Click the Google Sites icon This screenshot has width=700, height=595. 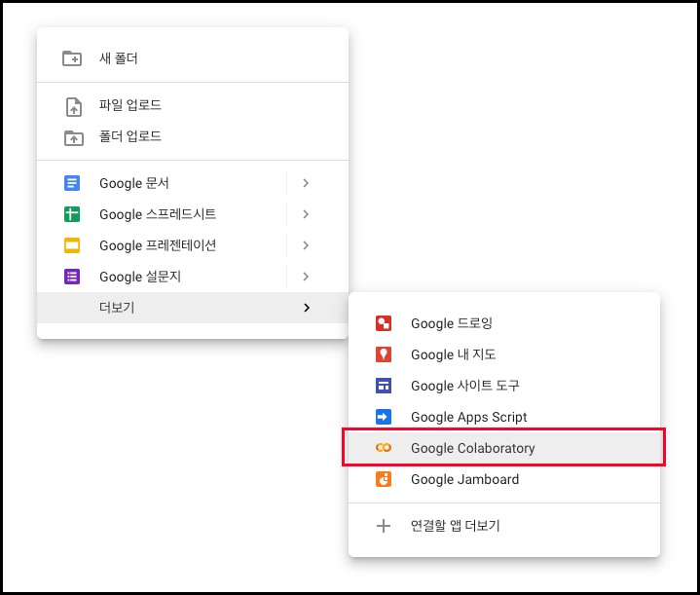(x=384, y=386)
